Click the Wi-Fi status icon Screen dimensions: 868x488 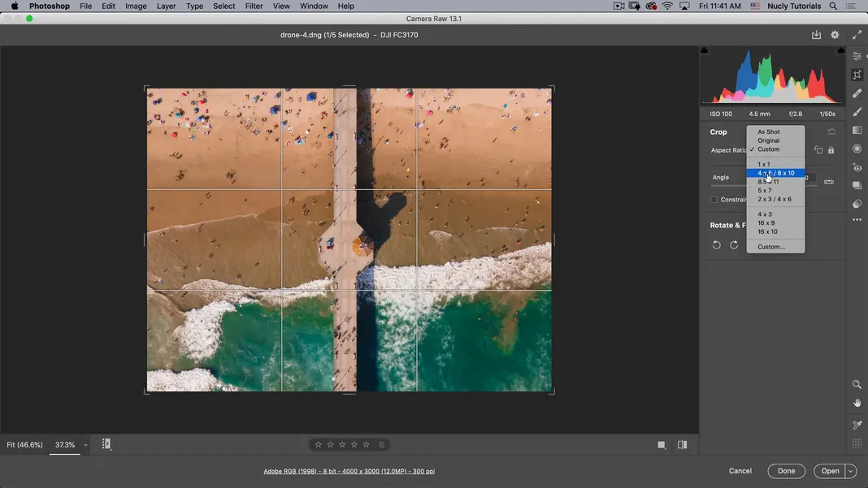click(667, 6)
